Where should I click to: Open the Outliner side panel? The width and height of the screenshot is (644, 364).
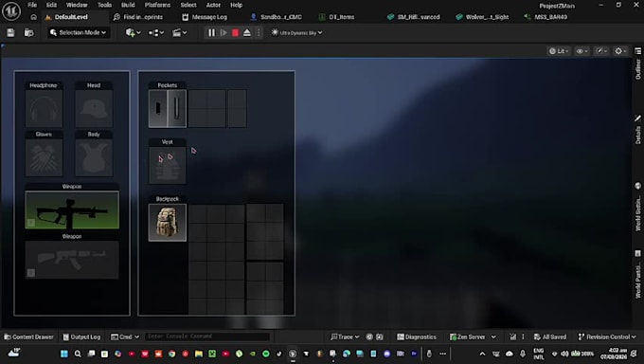click(637, 64)
